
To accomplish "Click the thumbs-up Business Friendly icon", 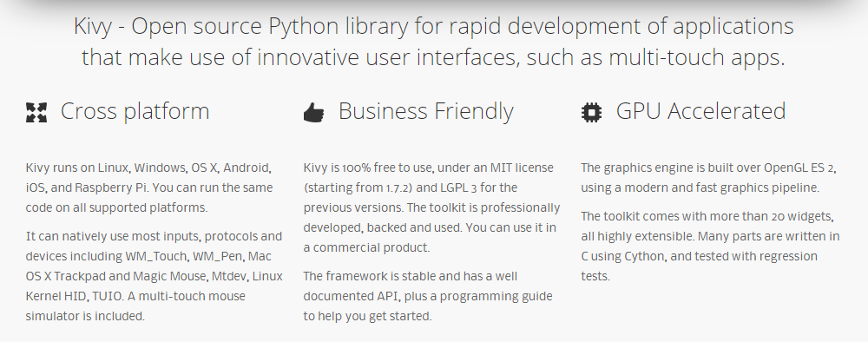I will tap(314, 112).
